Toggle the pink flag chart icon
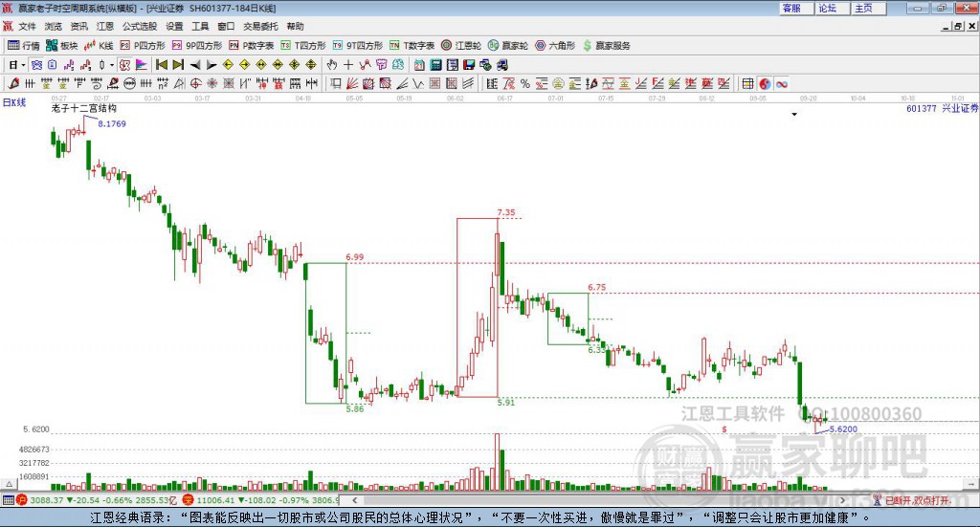The width and height of the screenshot is (980, 527). tap(142, 65)
